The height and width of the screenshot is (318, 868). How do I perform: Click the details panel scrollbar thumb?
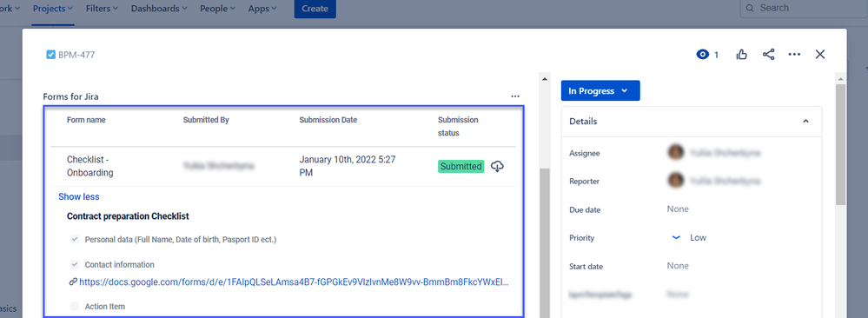tap(841, 145)
